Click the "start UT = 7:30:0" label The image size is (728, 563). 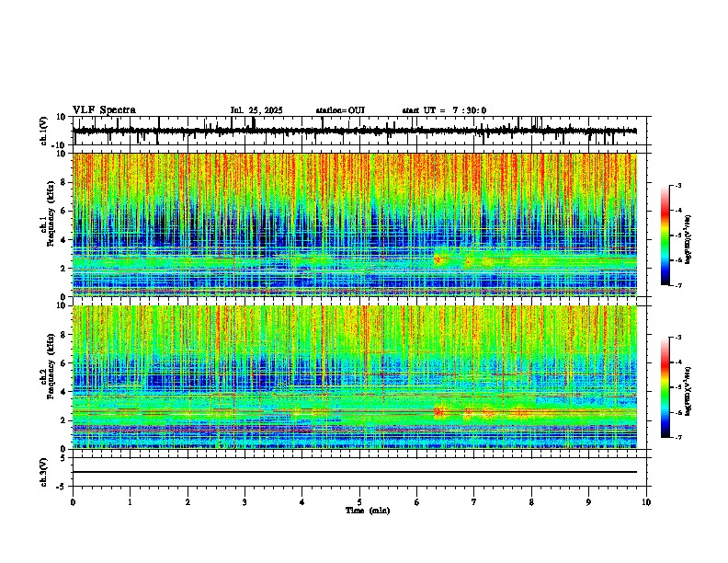tap(444, 110)
